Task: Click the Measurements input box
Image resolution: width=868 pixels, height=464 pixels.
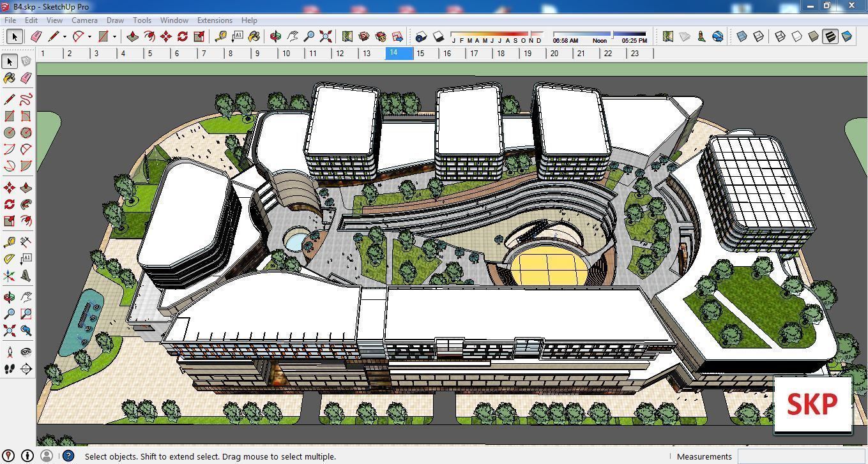Action: [802, 456]
